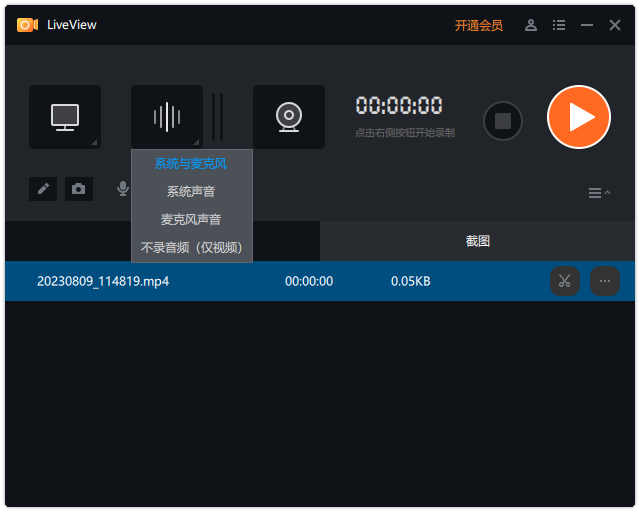Select 麦克风声音 audio option
Viewport: 640px width, 512px height.
tap(191, 219)
